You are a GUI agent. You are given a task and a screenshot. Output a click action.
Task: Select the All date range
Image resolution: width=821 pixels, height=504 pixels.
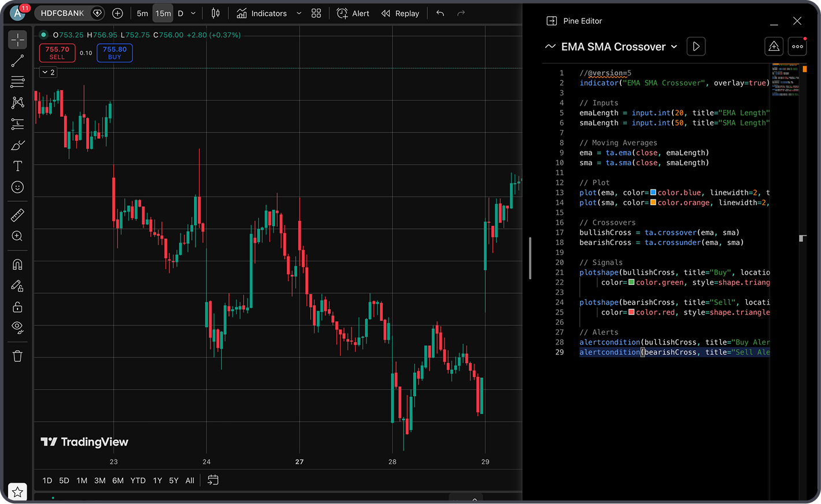[x=190, y=480]
